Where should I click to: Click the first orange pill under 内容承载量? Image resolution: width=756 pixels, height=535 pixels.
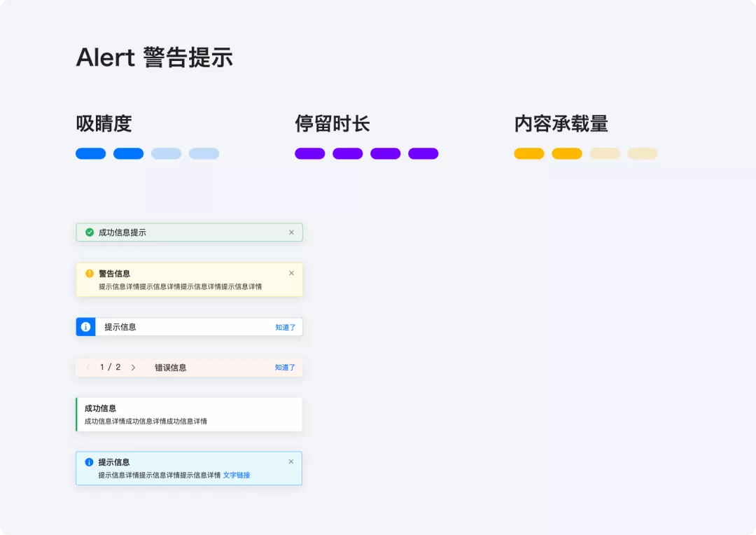tap(529, 153)
